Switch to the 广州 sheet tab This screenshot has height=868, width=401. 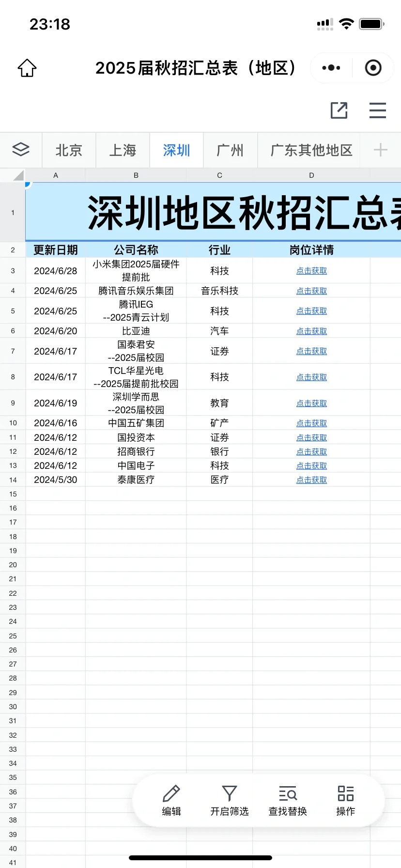(x=231, y=150)
